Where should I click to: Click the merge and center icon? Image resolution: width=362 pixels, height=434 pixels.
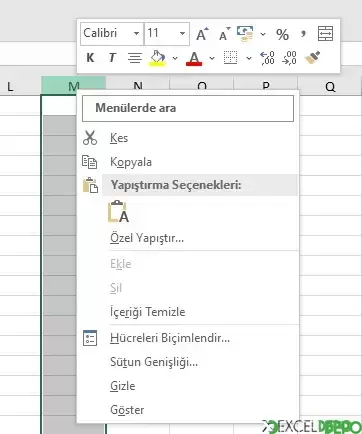click(325, 33)
